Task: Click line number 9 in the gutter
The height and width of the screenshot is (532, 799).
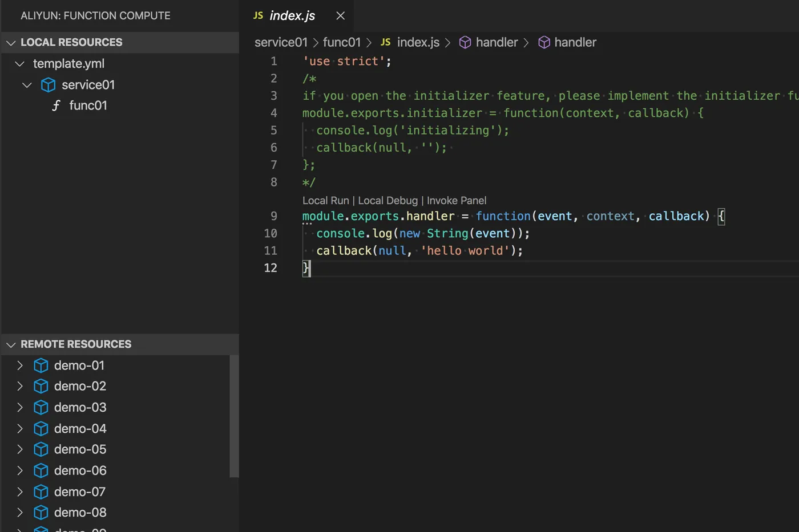Action: 274,216
